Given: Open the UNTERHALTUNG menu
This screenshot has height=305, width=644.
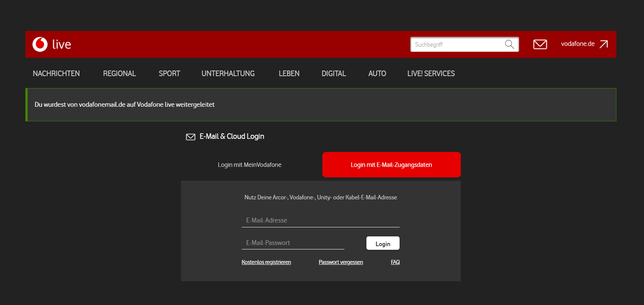Looking at the screenshot, I should pyautogui.click(x=228, y=73).
